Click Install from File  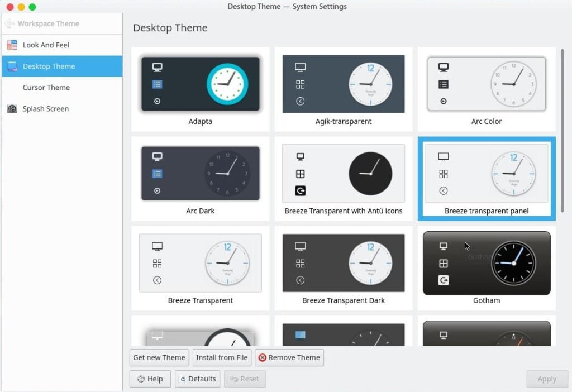[x=222, y=357]
